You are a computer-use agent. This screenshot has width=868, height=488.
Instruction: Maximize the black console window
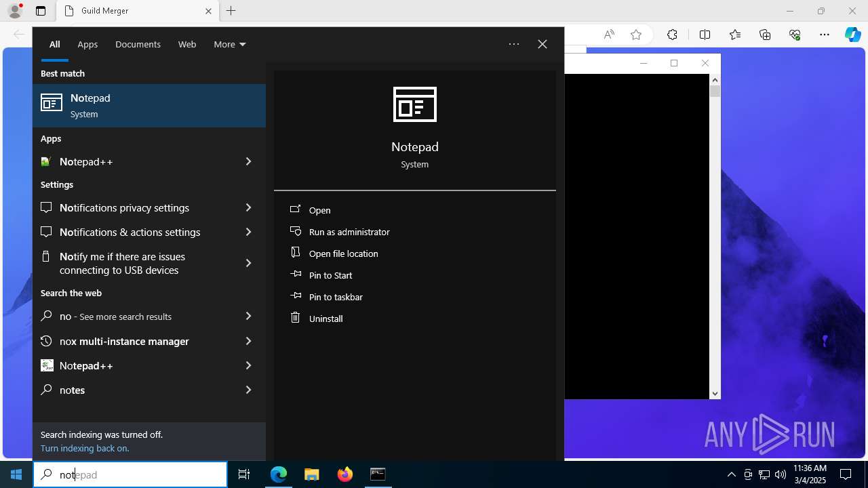[x=674, y=63]
